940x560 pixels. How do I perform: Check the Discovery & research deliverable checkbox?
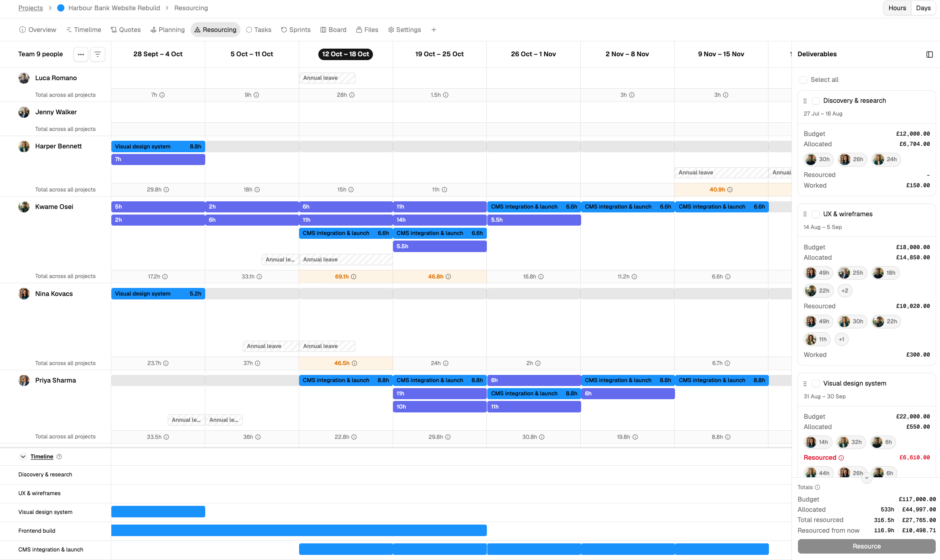[x=816, y=101]
